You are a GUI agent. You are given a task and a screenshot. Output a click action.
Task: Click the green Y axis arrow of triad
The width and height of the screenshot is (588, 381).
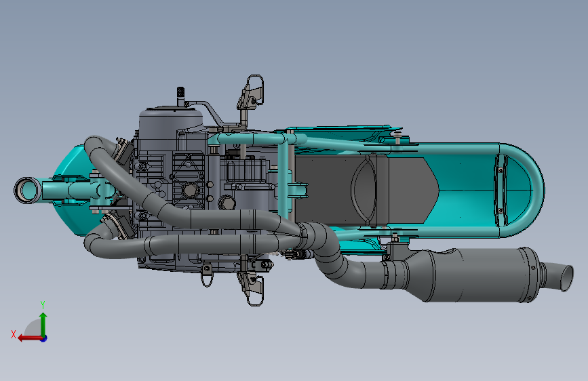(x=43, y=324)
